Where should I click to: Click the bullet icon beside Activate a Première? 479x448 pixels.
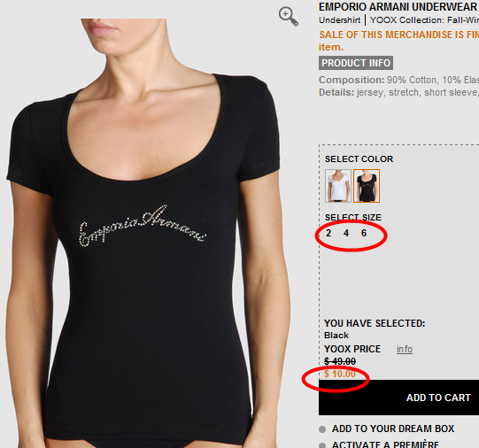322,445
